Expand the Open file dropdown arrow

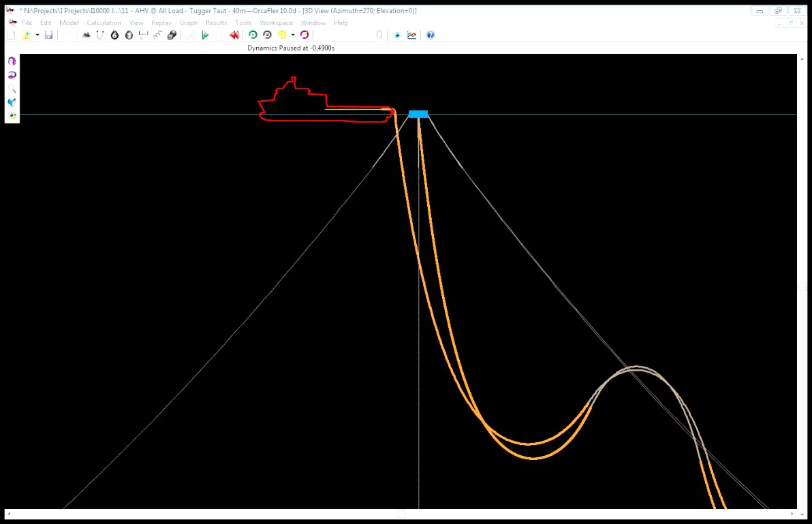pos(37,35)
